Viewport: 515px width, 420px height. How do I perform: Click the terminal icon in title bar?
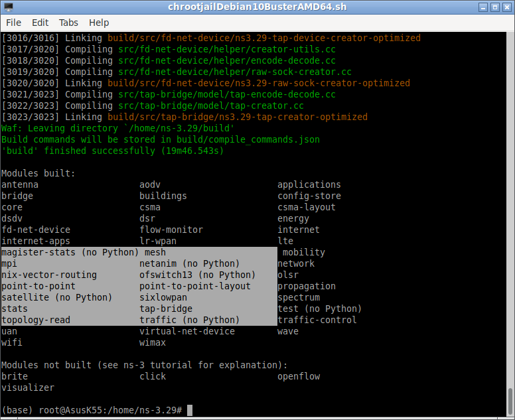point(8,7)
